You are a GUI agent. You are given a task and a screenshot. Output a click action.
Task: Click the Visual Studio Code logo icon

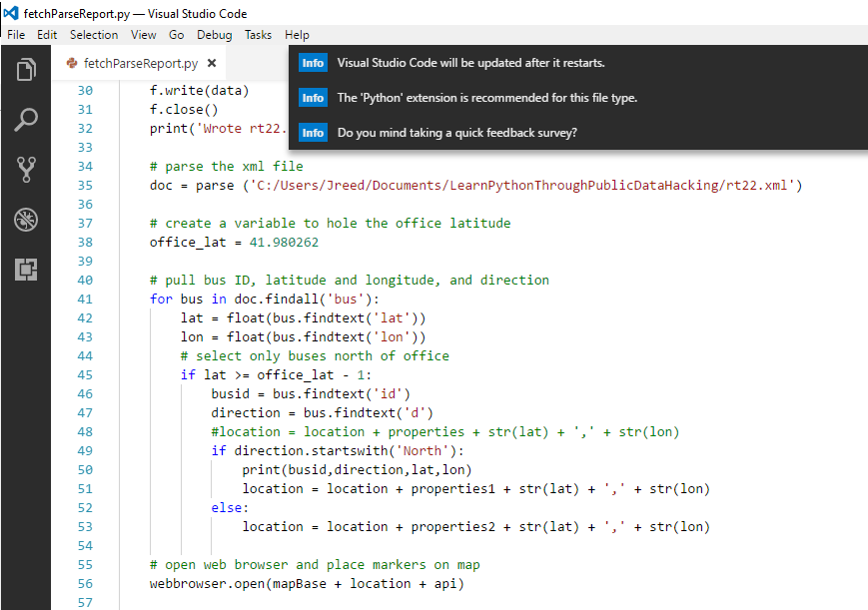(11, 13)
